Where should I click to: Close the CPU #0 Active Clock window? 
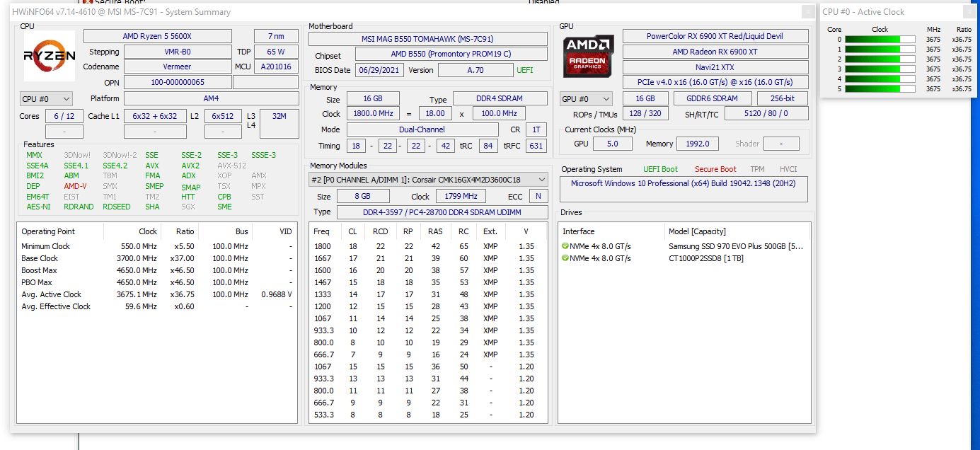(968, 12)
